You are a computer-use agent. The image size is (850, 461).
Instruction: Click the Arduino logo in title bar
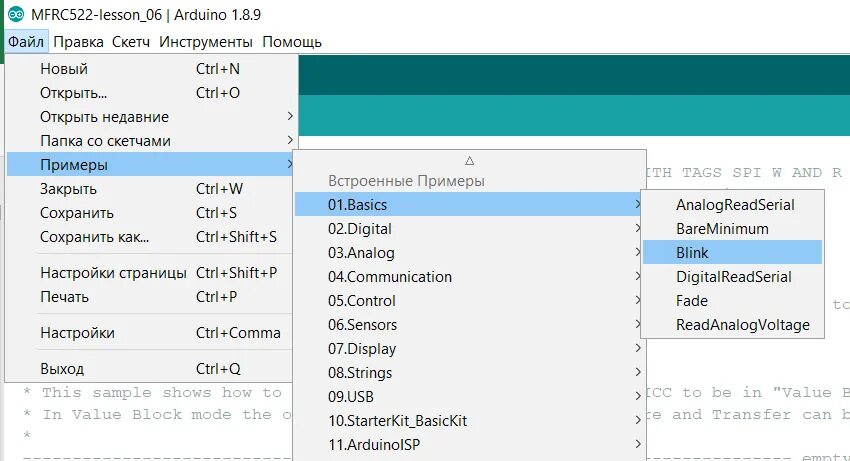tap(16, 14)
